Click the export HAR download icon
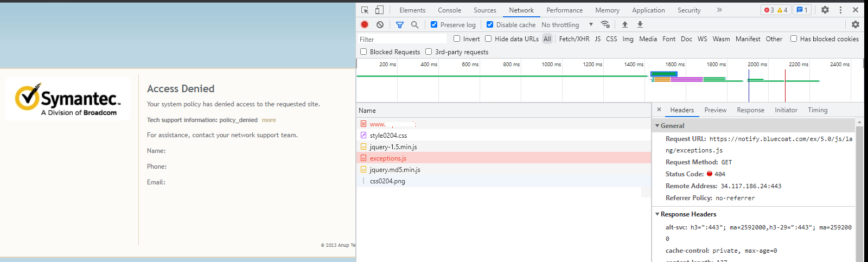 tap(640, 24)
